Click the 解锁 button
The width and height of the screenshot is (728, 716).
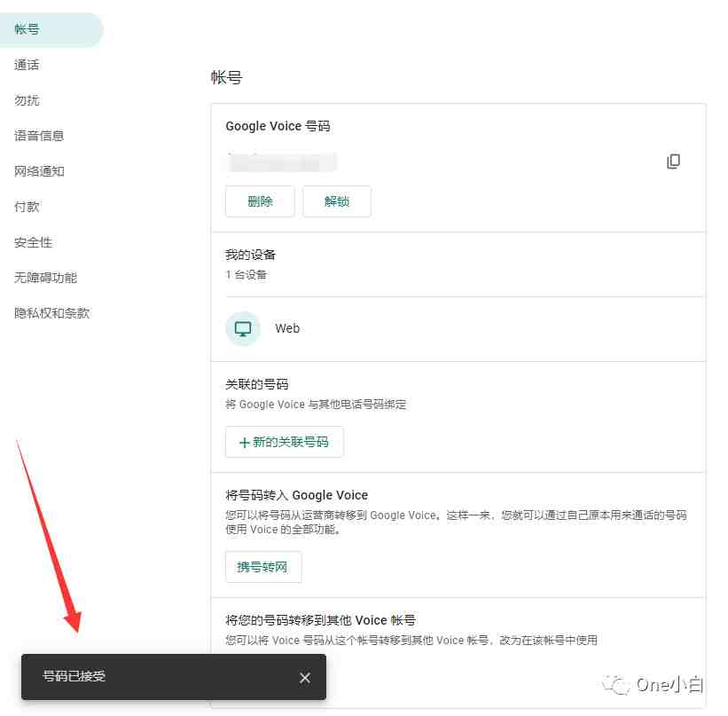[337, 201]
